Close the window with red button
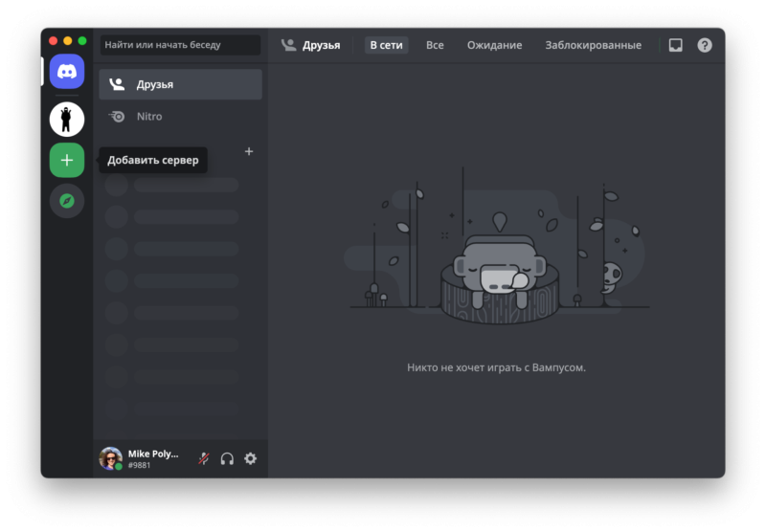Image resolution: width=766 pixels, height=532 pixels. pyautogui.click(x=54, y=41)
